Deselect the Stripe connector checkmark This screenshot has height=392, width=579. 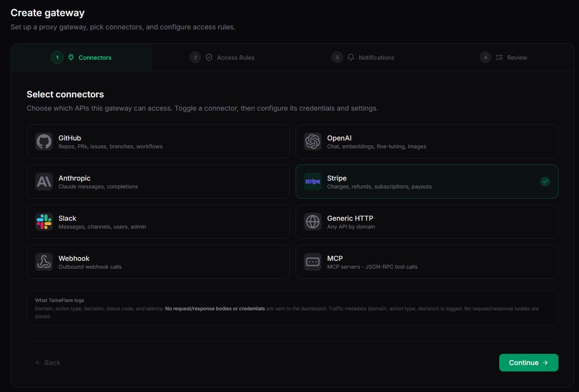545,182
